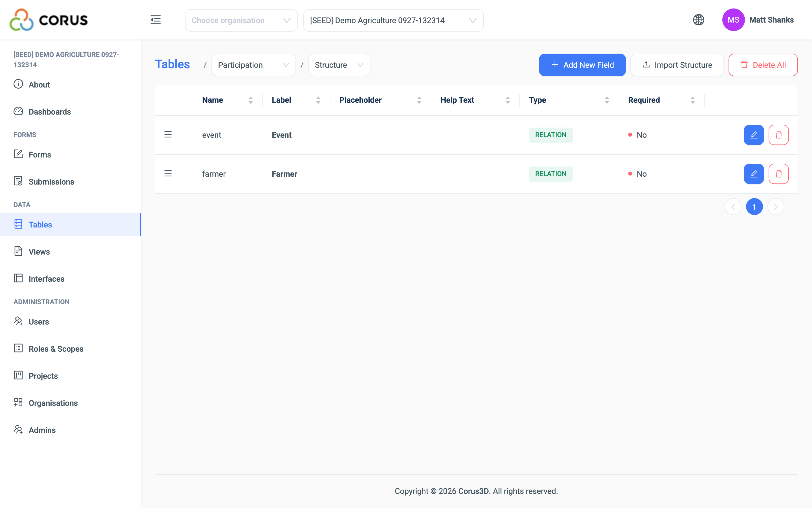The height and width of the screenshot is (508, 812).
Task: Click the Tables breadcrumb heading
Action: [173, 65]
